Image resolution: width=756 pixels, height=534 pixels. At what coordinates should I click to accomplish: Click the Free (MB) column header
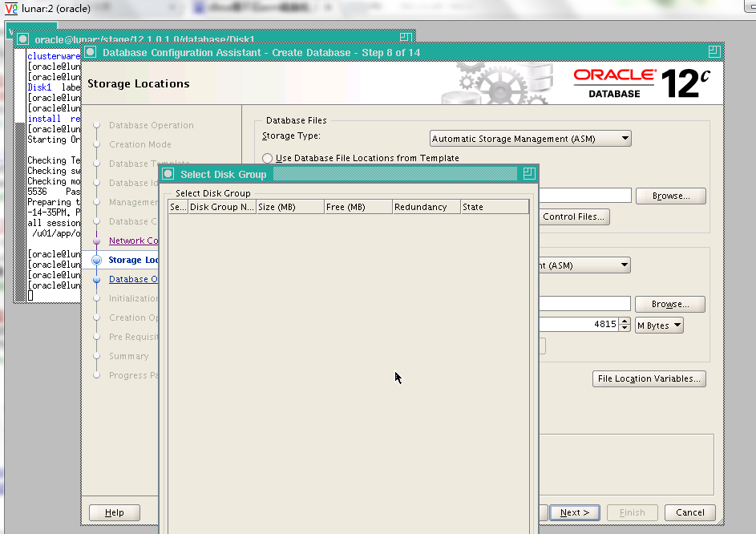point(358,207)
